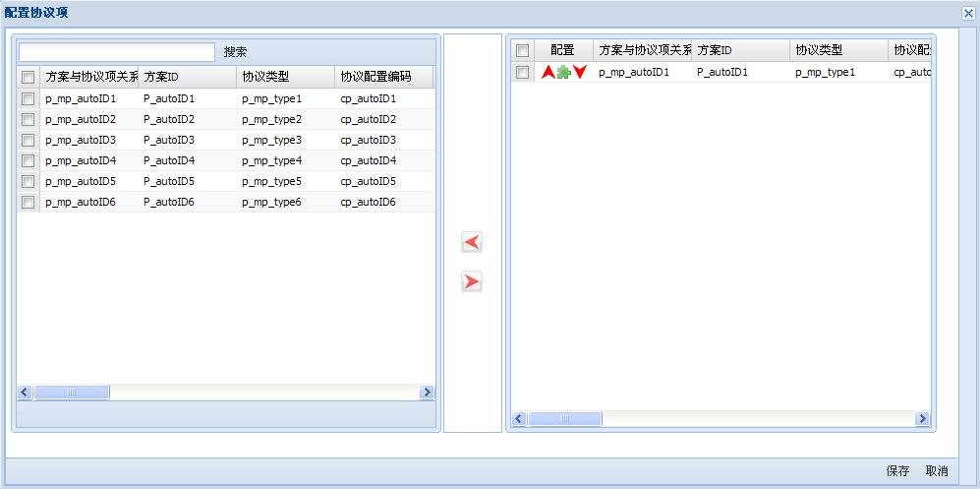Image resolution: width=980 pixels, height=489 pixels.
Task: Click the green puzzle configure icon
Action: tap(563, 73)
